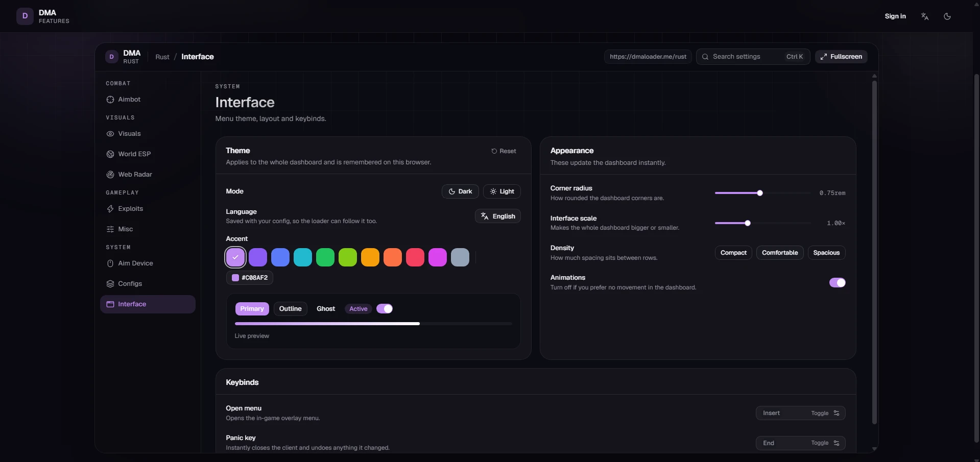Click the Configs layers icon

click(x=110, y=284)
